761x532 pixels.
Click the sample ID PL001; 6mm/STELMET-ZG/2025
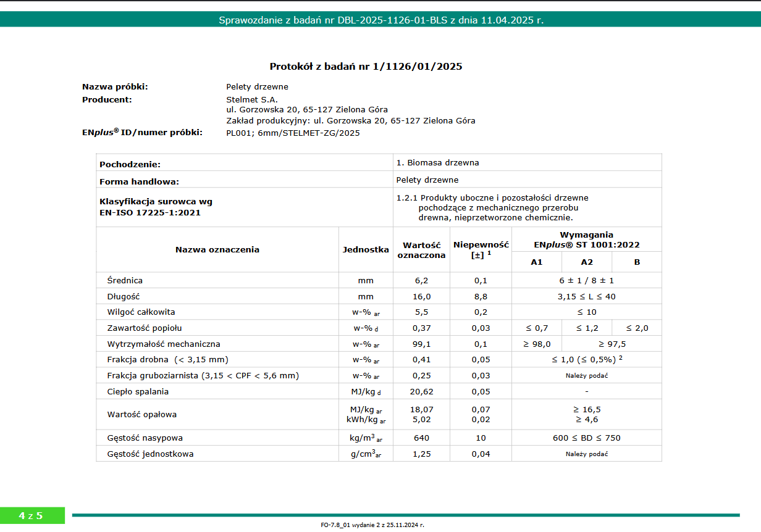pyautogui.click(x=293, y=133)
